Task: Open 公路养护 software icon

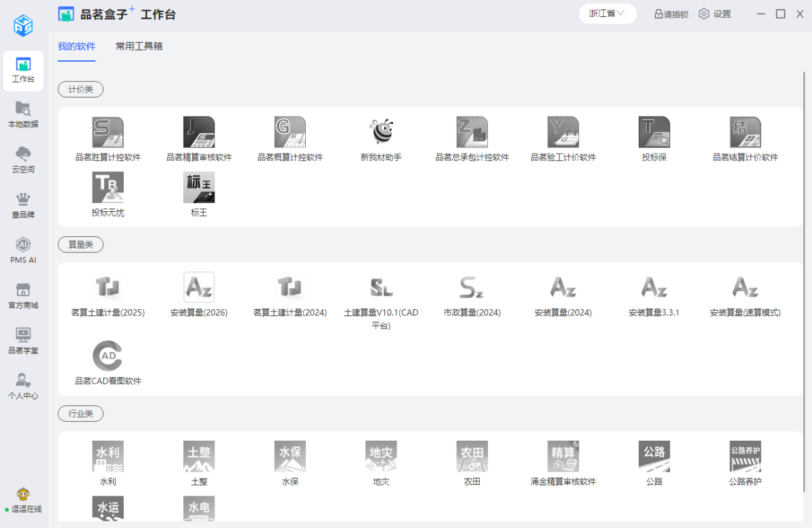Action: click(745, 457)
